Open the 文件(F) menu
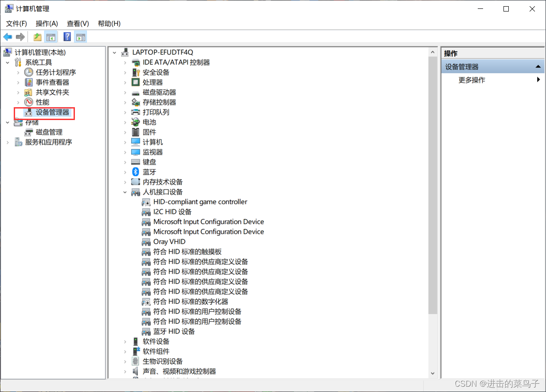The width and height of the screenshot is (546, 392). tap(16, 23)
